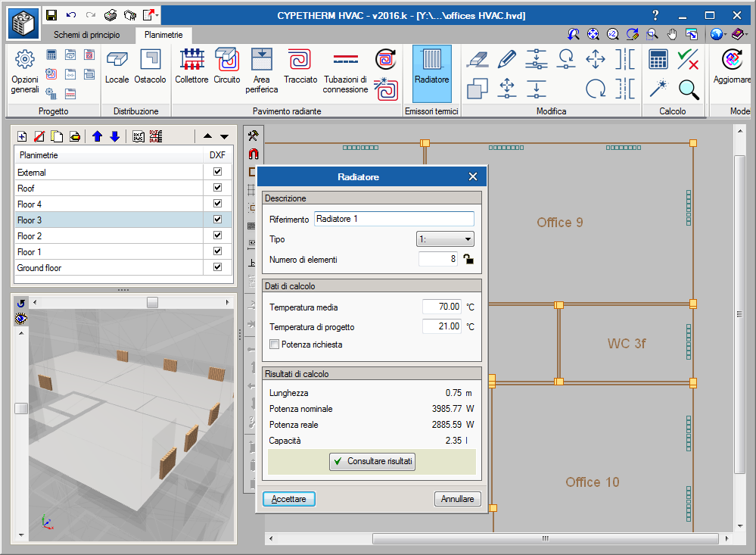756x555 pixels.
Task: Toggle the 3D view eye visibility icon
Action: [x=20, y=319]
